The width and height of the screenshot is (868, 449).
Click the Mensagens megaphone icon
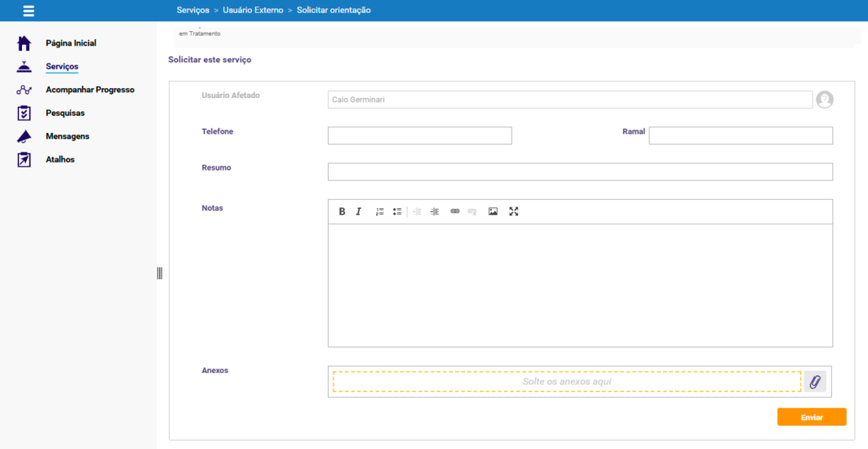click(x=24, y=136)
